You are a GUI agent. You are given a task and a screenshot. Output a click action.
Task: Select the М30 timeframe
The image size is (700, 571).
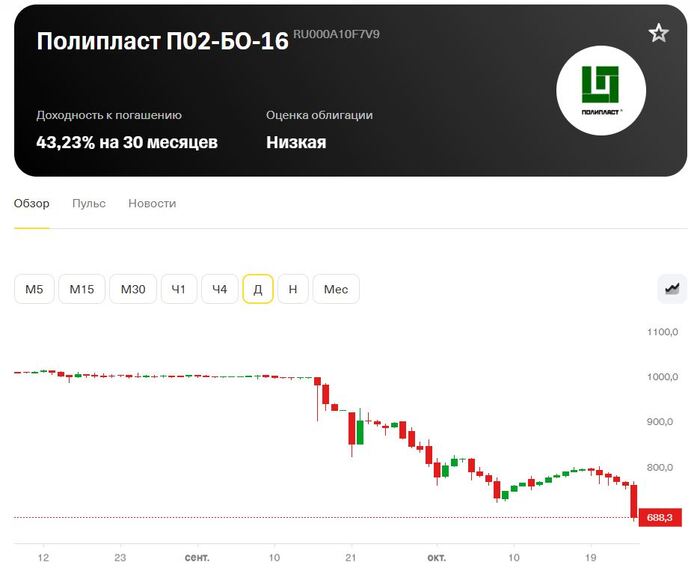point(133,289)
